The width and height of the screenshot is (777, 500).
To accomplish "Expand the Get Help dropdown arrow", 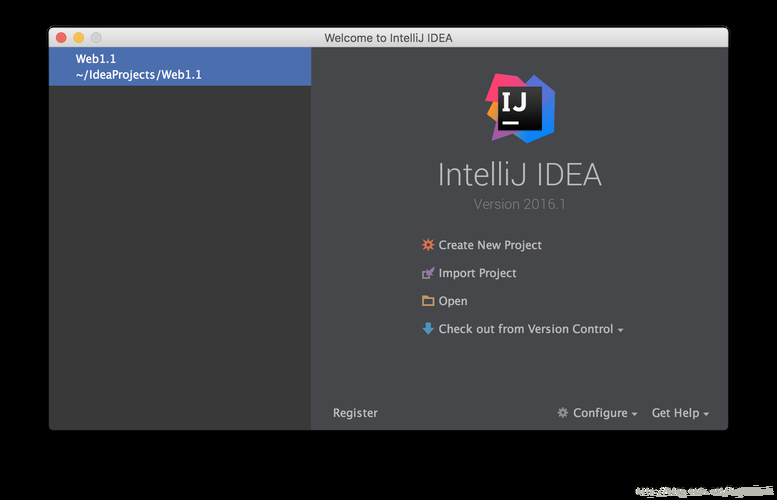I will (706, 415).
